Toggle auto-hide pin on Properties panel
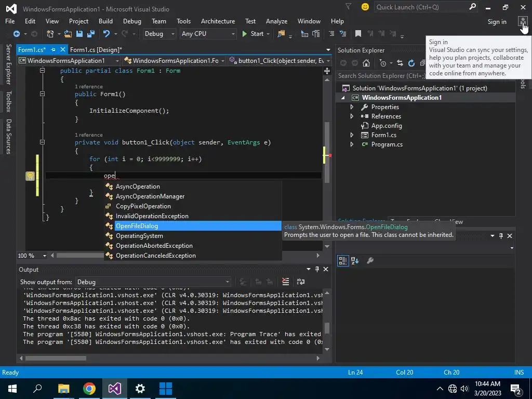The height and width of the screenshot is (399, 532). pyautogui.click(x=501, y=236)
